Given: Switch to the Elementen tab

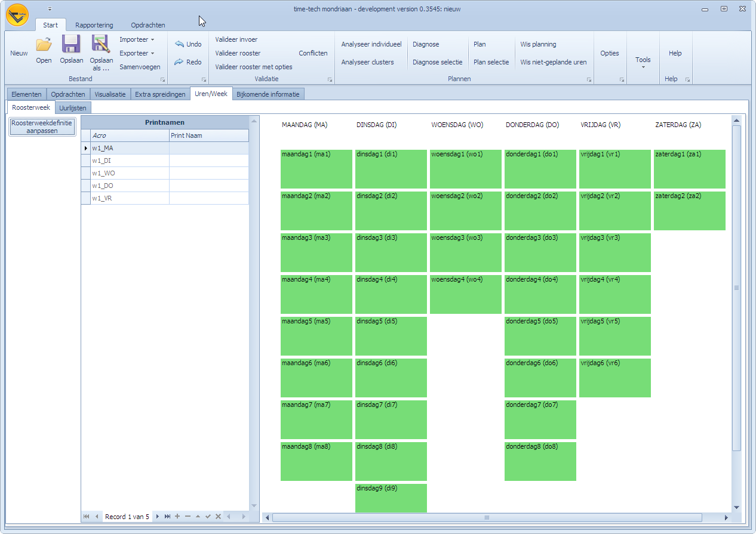Looking at the screenshot, I should coord(26,94).
